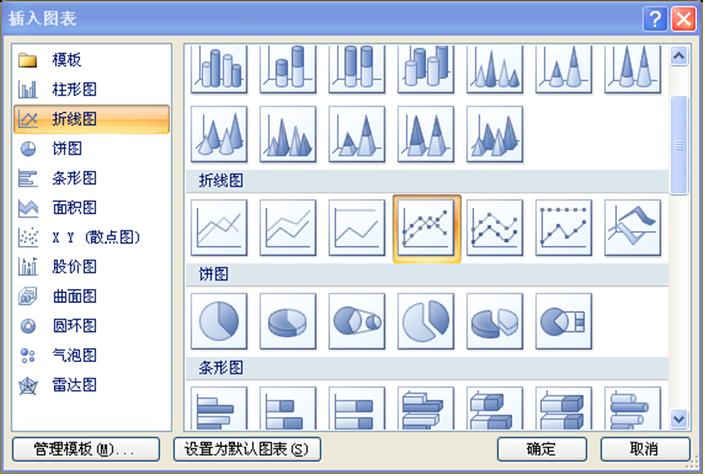
Task: Choose the 3-D cone chart thumbnail
Action: point(219,134)
